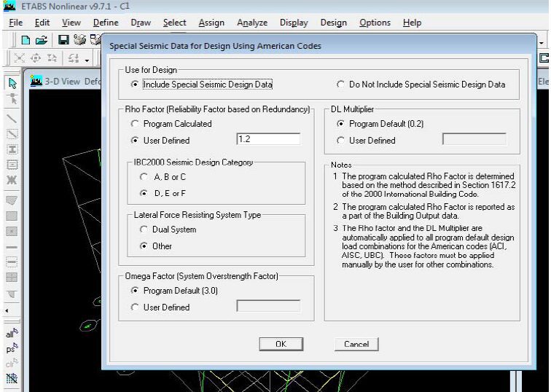Open the Analyze menu

tap(252, 23)
